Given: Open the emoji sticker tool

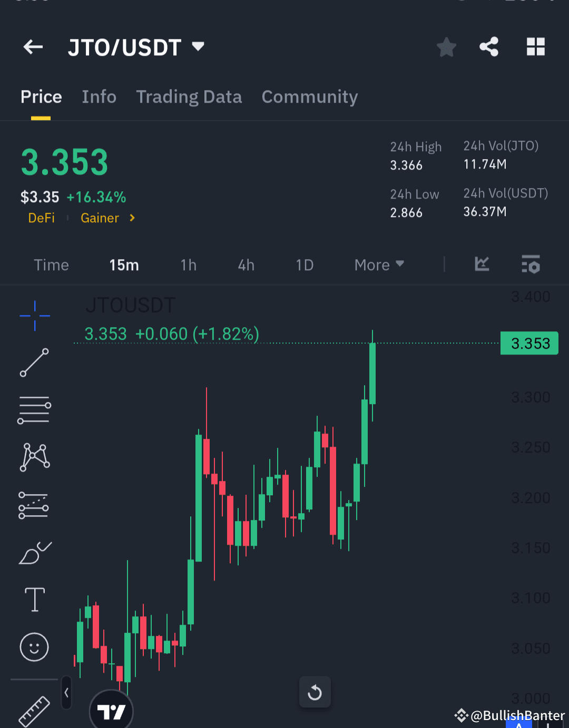Looking at the screenshot, I should (x=34, y=647).
